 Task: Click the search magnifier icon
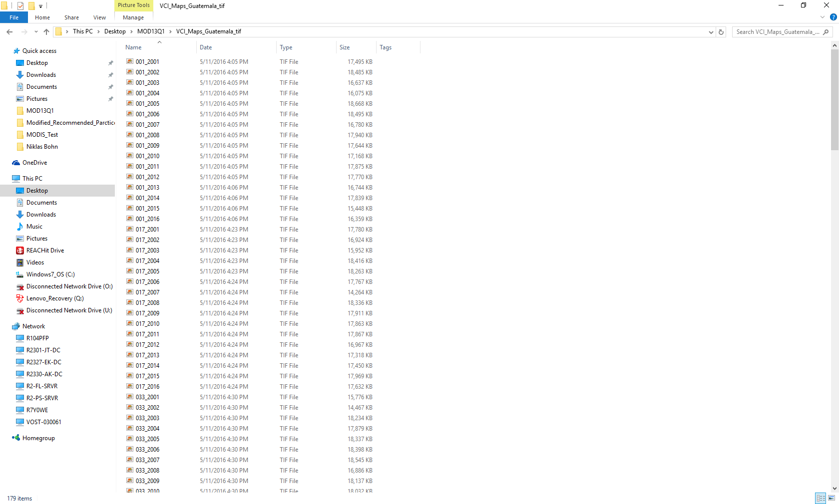click(x=826, y=32)
